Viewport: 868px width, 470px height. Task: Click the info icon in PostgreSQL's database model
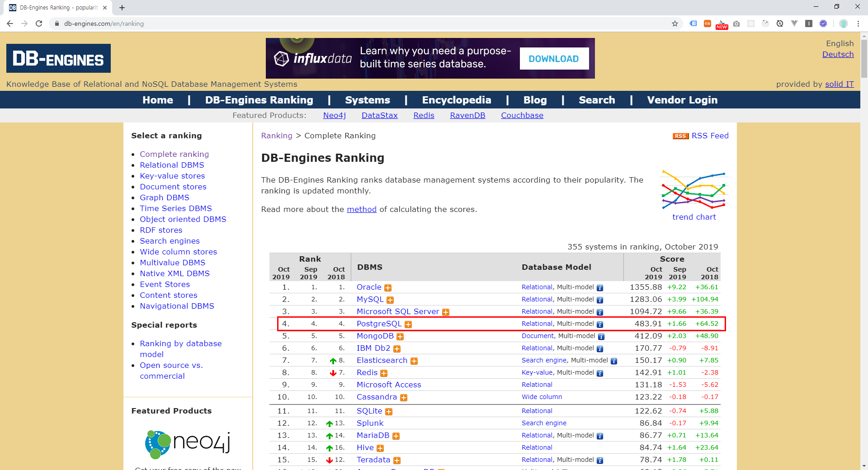pyautogui.click(x=600, y=324)
